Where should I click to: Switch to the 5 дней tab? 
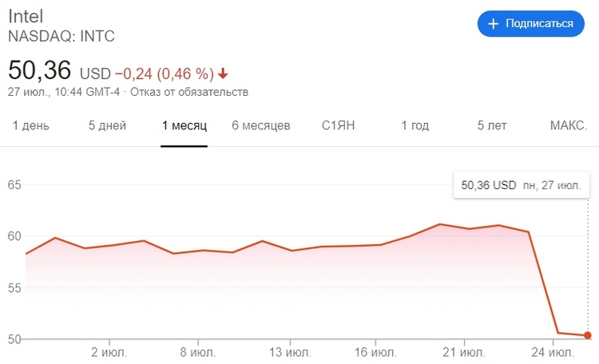[x=107, y=125]
